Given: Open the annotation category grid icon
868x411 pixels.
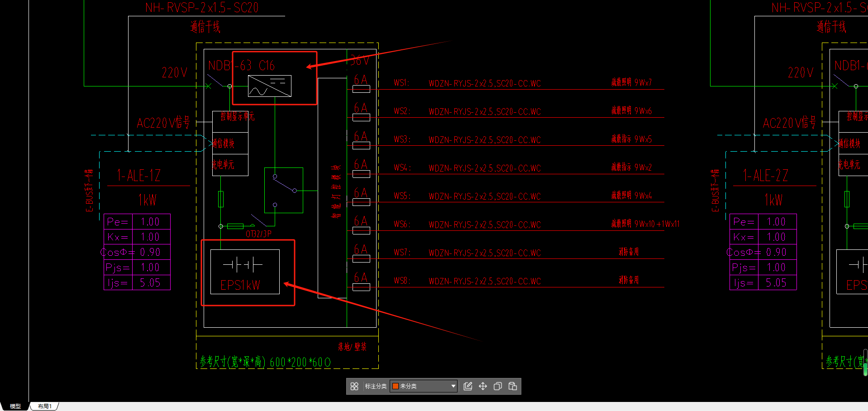Looking at the screenshot, I should (354, 386).
